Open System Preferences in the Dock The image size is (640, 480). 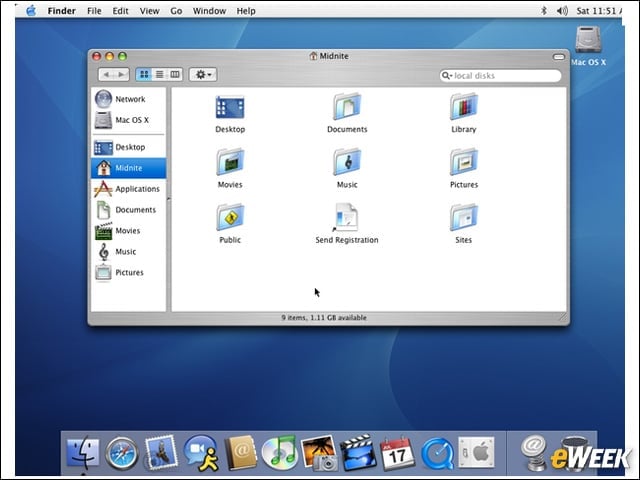point(476,452)
